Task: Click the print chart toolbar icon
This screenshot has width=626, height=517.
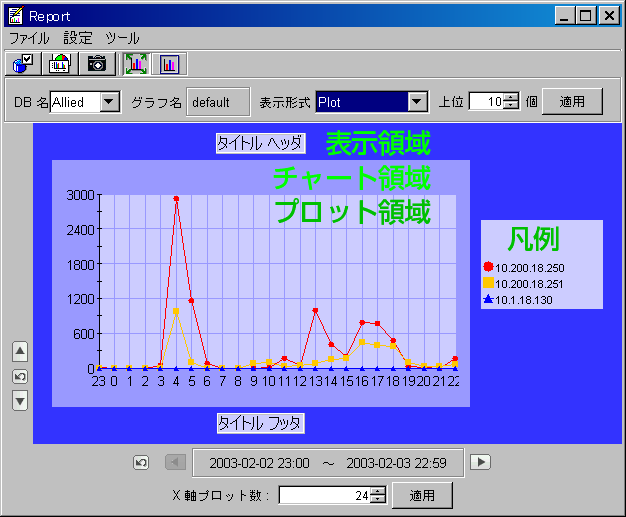Action: (59, 63)
